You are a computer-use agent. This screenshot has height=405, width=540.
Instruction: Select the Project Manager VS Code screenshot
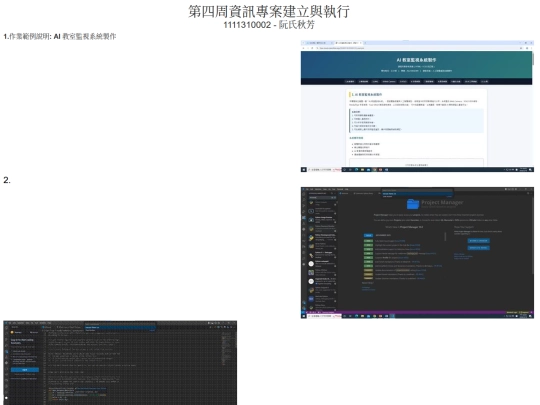(x=417, y=253)
